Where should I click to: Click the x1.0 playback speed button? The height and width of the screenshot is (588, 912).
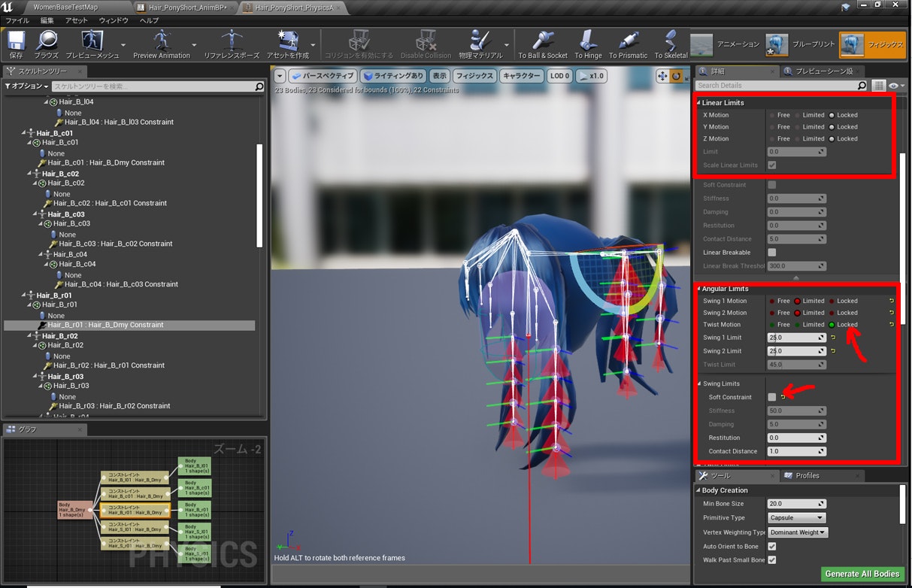pos(592,76)
